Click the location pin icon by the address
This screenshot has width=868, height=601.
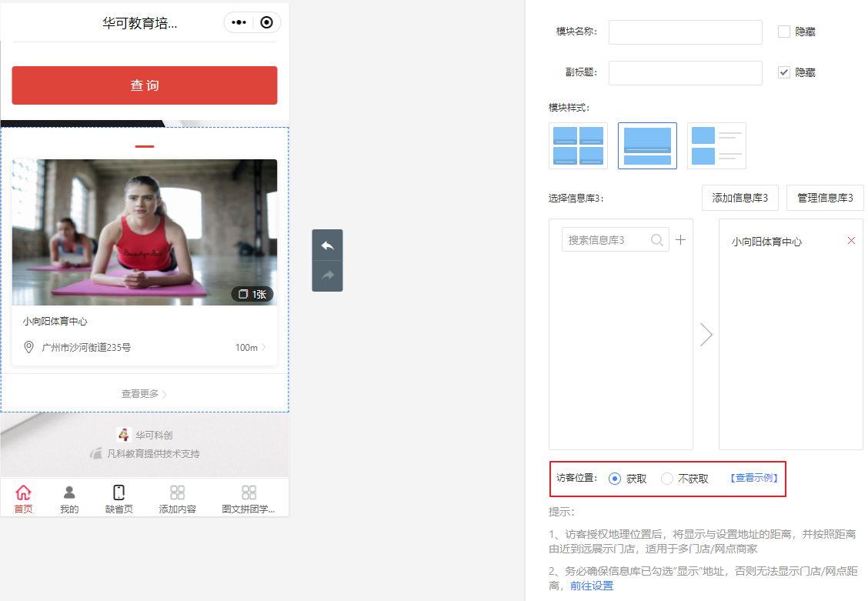[x=28, y=347]
